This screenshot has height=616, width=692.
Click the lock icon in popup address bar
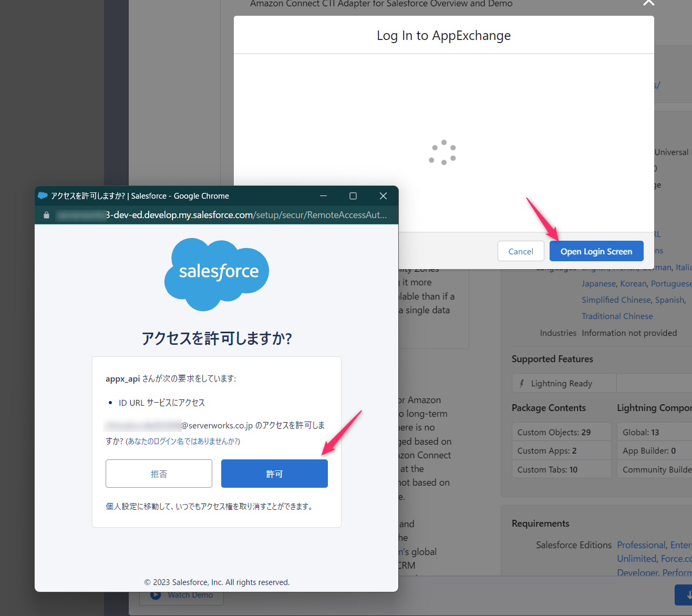[46, 215]
